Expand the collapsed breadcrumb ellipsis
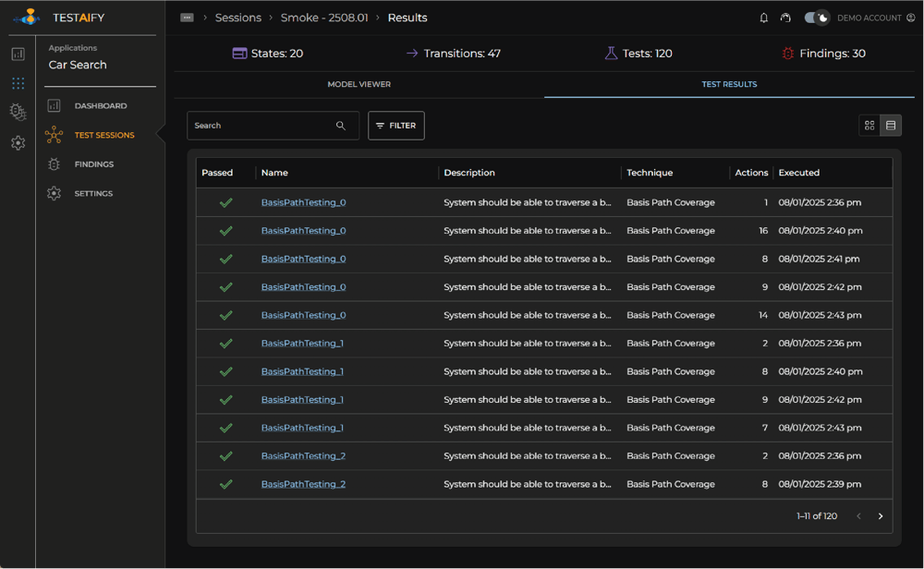The height and width of the screenshot is (569, 924). [187, 18]
